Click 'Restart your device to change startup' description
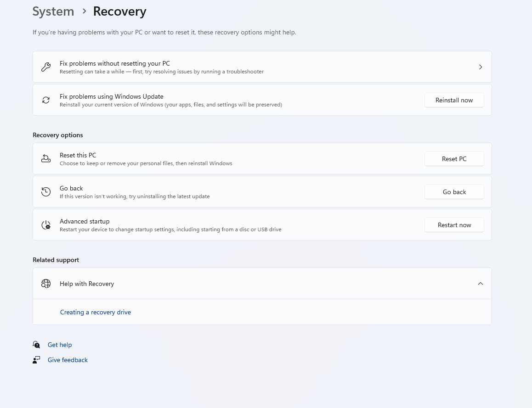The height and width of the screenshot is (408, 532). pyautogui.click(x=170, y=229)
